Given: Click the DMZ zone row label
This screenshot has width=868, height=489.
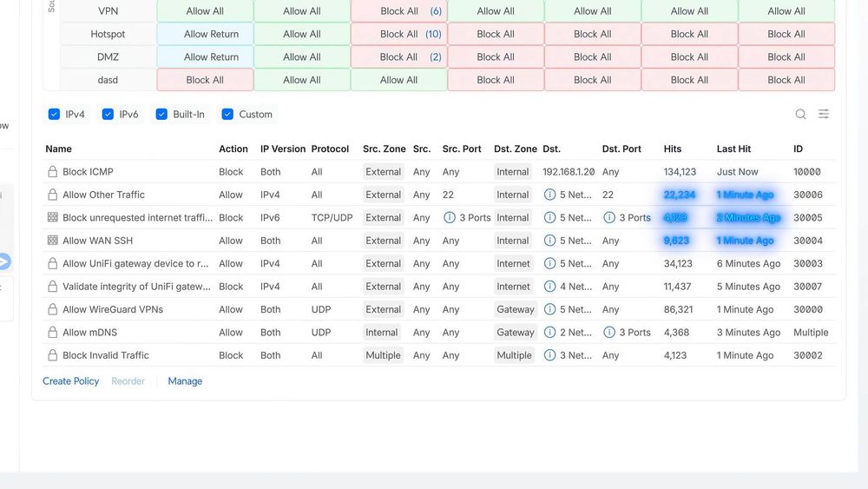Looking at the screenshot, I should (x=108, y=57).
